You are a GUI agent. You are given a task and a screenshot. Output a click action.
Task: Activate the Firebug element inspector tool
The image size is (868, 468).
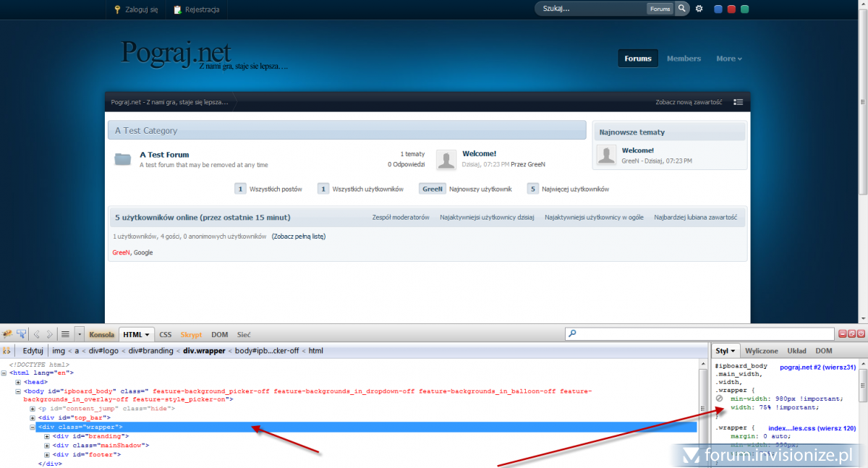21,334
